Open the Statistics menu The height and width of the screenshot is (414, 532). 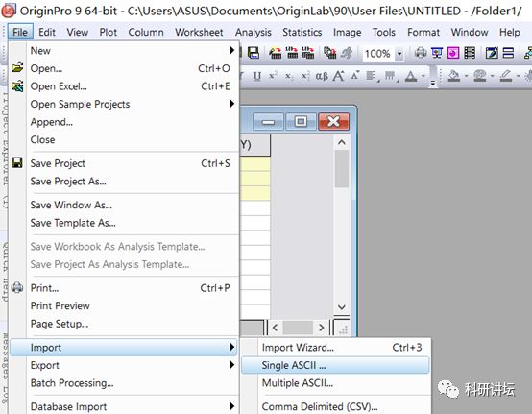tap(302, 32)
